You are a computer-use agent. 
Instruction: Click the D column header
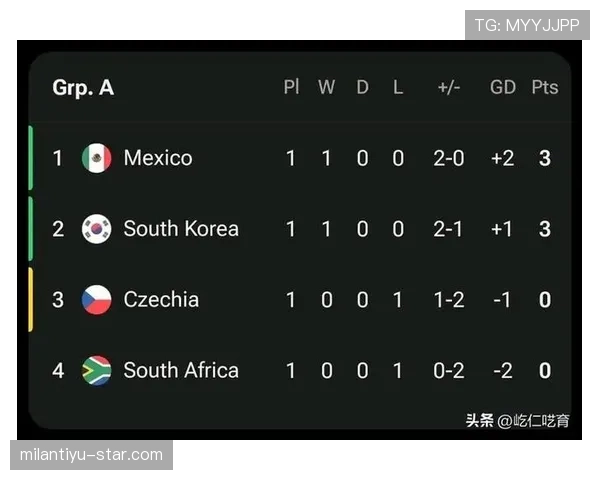(362, 87)
